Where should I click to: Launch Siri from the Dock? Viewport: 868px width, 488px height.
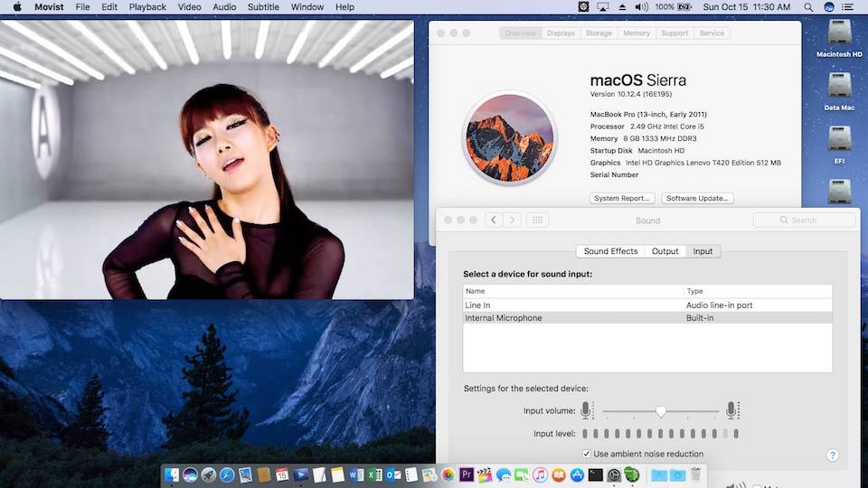190,474
